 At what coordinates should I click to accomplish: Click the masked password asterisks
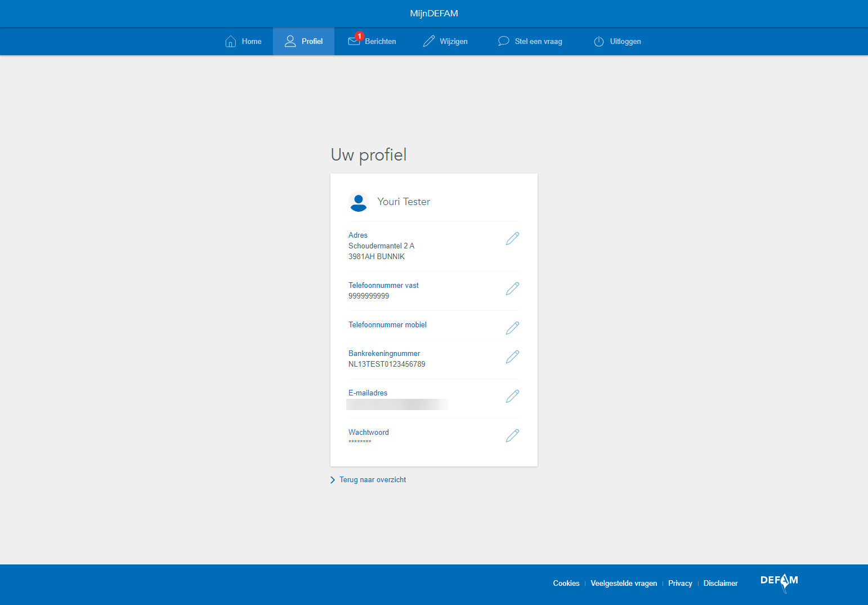click(x=360, y=442)
